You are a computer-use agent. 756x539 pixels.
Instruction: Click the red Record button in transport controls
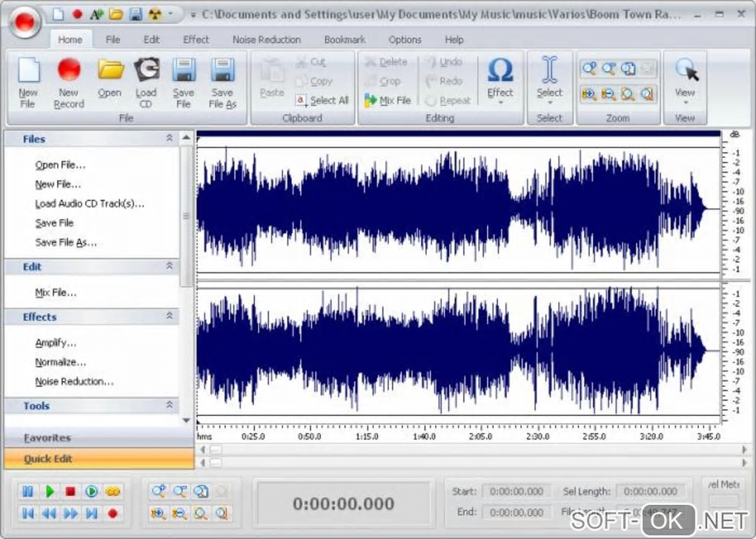point(113,513)
